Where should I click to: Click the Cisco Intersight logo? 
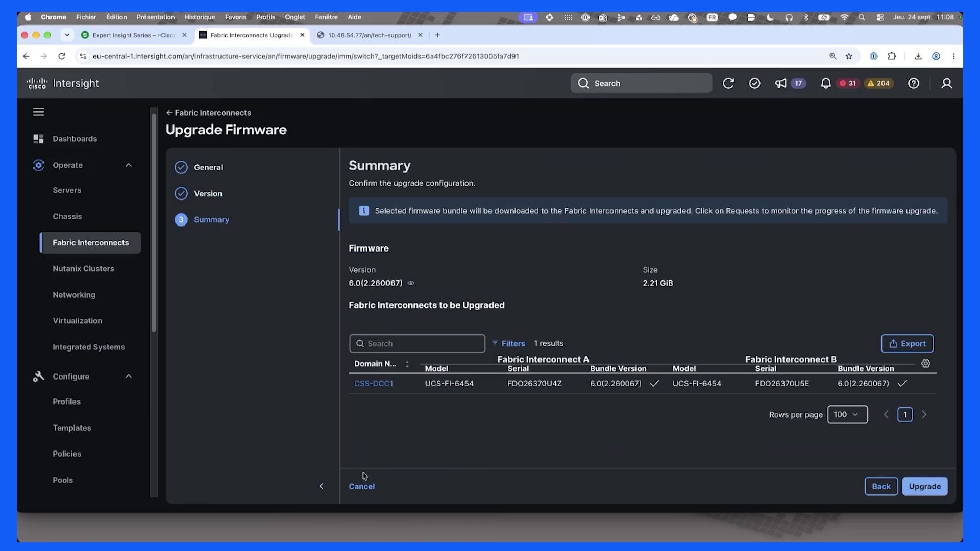click(x=63, y=83)
